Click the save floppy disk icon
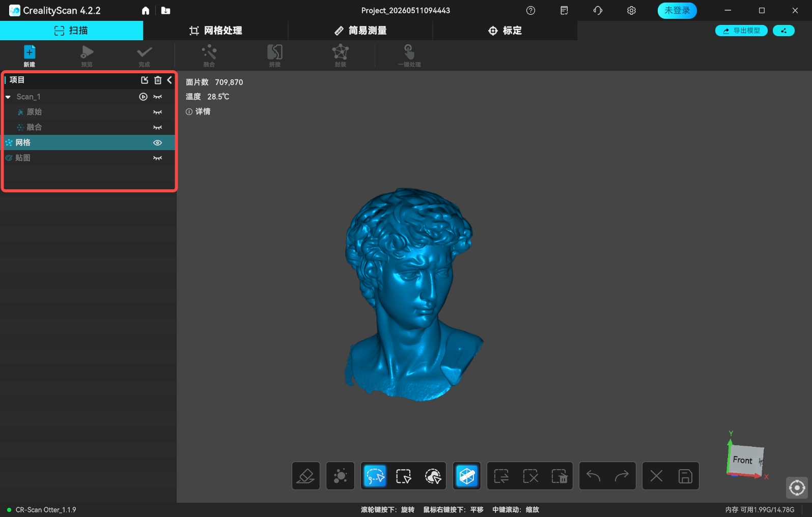The height and width of the screenshot is (517, 812). [685, 476]
